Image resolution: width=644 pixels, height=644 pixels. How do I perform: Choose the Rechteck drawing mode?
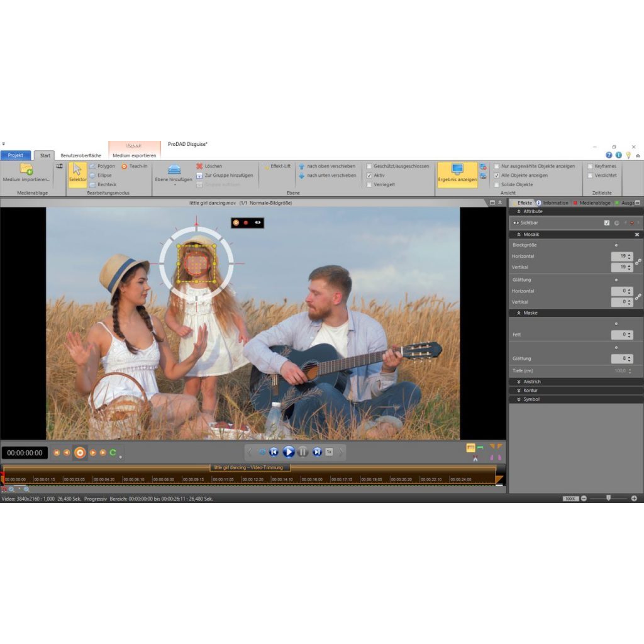(103, 184)
